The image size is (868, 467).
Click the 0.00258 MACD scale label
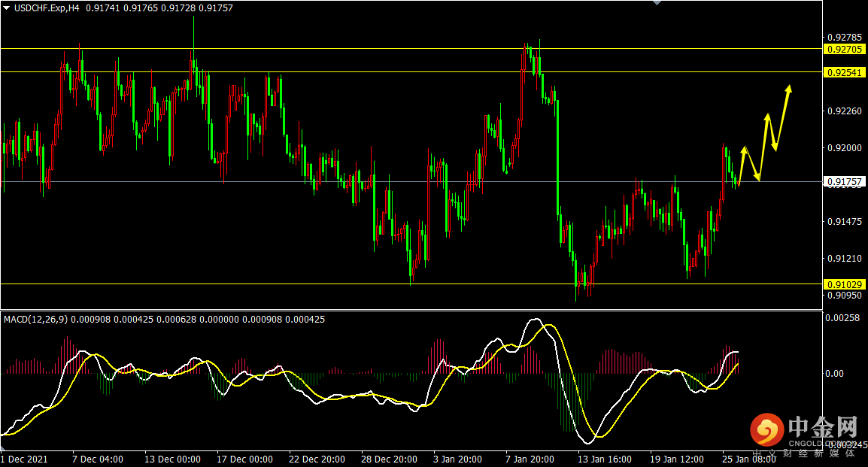842,317
